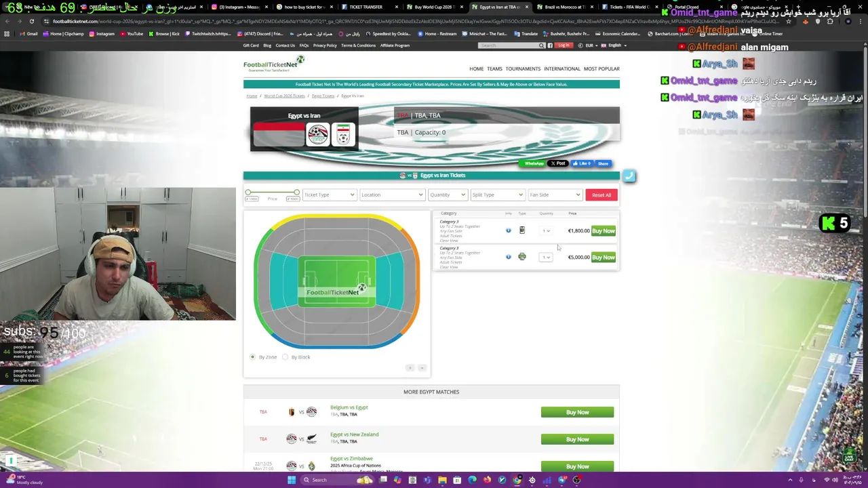Open the Egypt vs New Zealand match link
Screen dimensions: 868x488
(x=354, y=434)
